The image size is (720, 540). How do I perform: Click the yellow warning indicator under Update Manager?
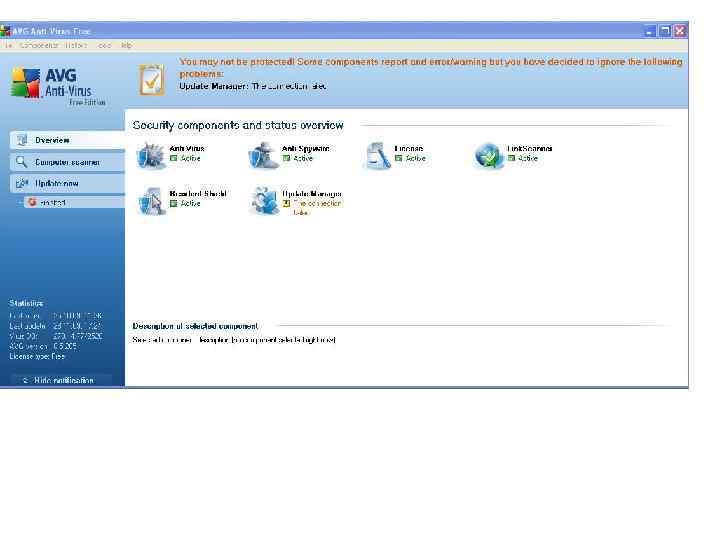tap(286, 203)
